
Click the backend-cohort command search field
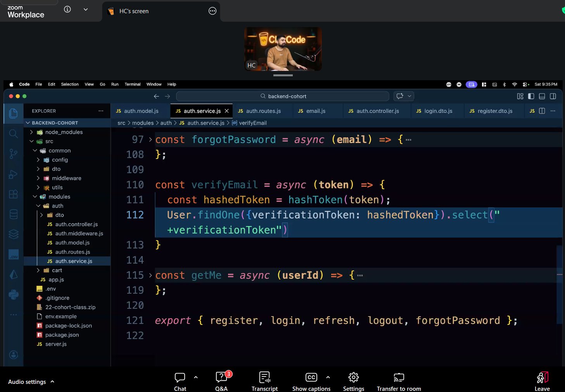pyautogui.click(x=283, y=96)
